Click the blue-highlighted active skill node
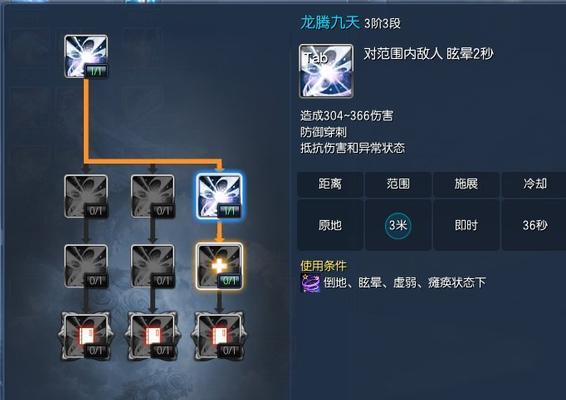The height and width of the screenshot is (400, 566). pyautogui.click(x=219, y=196)
